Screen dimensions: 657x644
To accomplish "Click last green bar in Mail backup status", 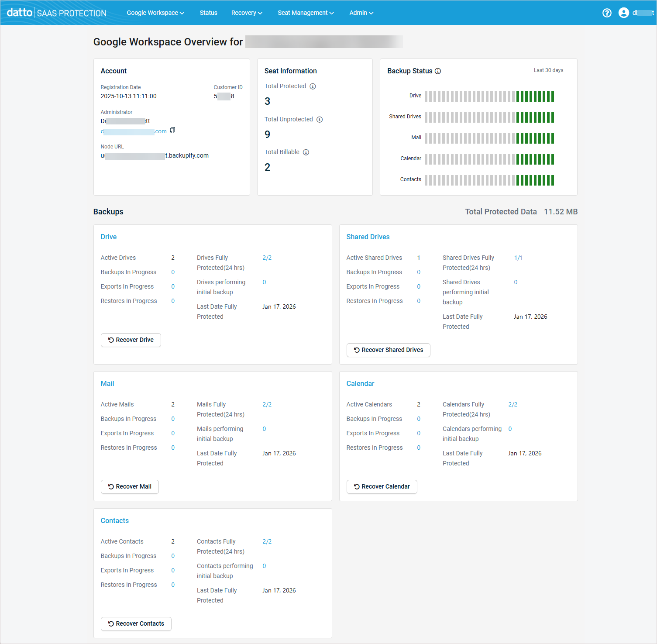I will (x=552, y=138).
